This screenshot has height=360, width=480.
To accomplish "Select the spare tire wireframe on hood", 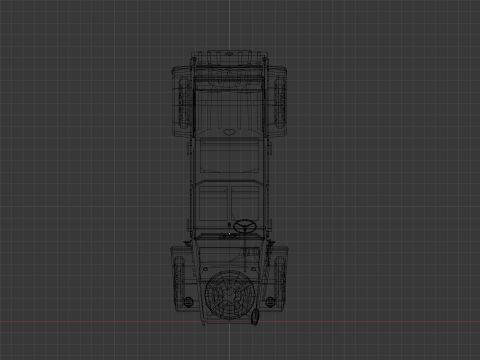I will point(230,294).
